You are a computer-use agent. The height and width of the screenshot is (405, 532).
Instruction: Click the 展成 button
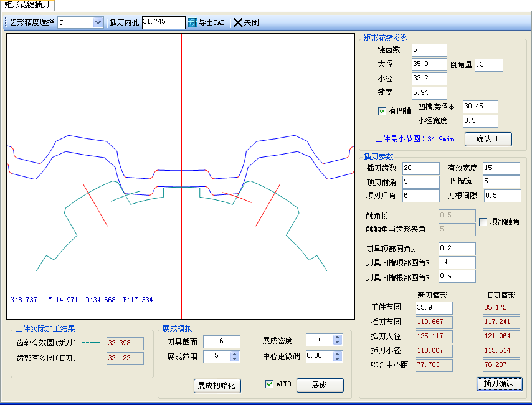coord(320,385)
